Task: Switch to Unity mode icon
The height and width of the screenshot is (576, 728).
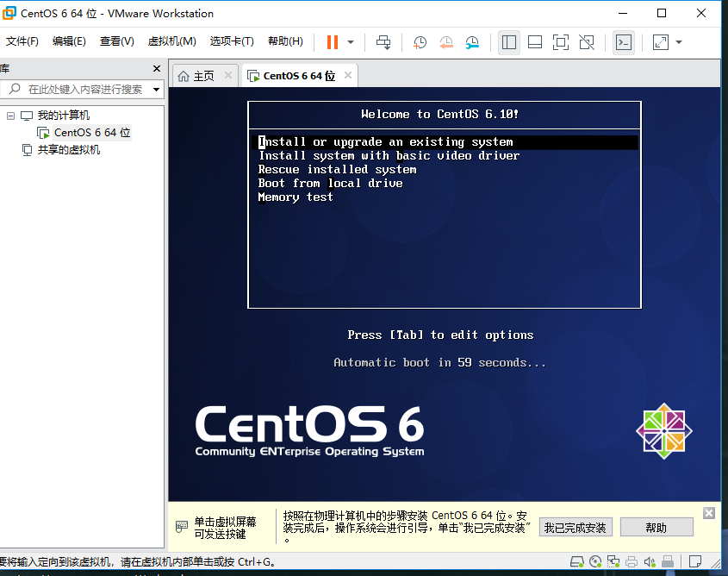Action: tap(587, 42)
